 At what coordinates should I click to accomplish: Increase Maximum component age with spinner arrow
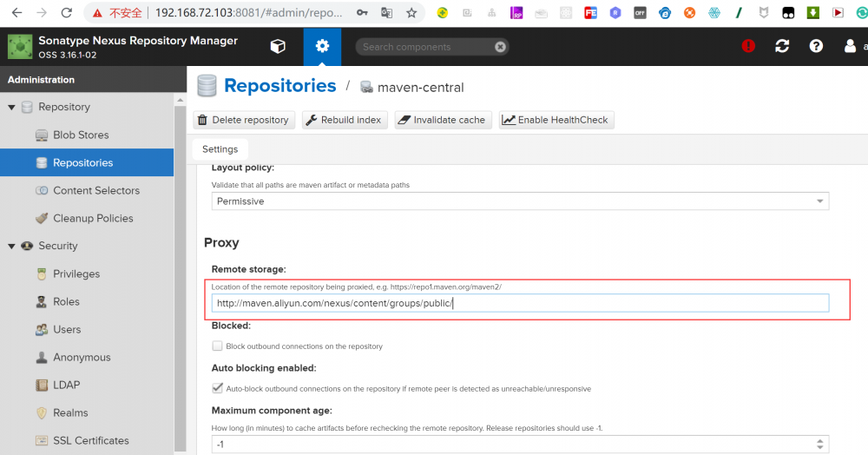[x=821, y=441]
